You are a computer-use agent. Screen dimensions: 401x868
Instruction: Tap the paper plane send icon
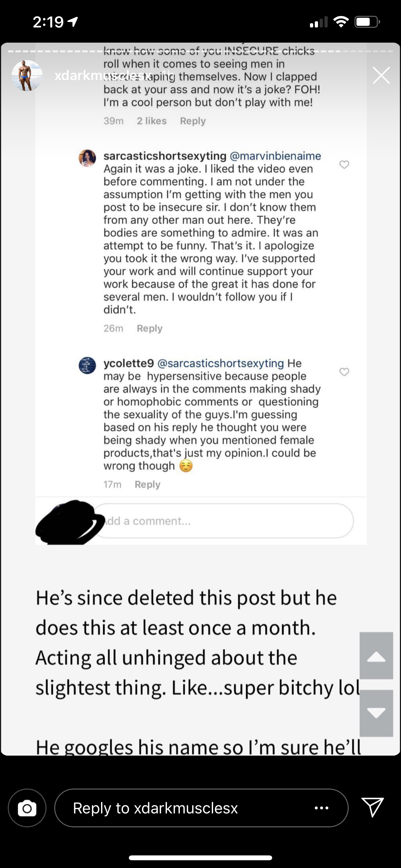click(372, 807)
